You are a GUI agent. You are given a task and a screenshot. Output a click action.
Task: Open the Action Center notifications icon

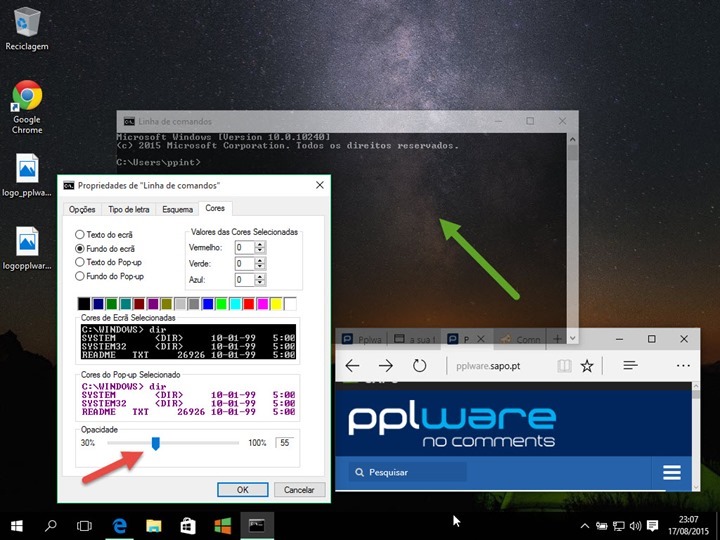click(x=652, y=526)
